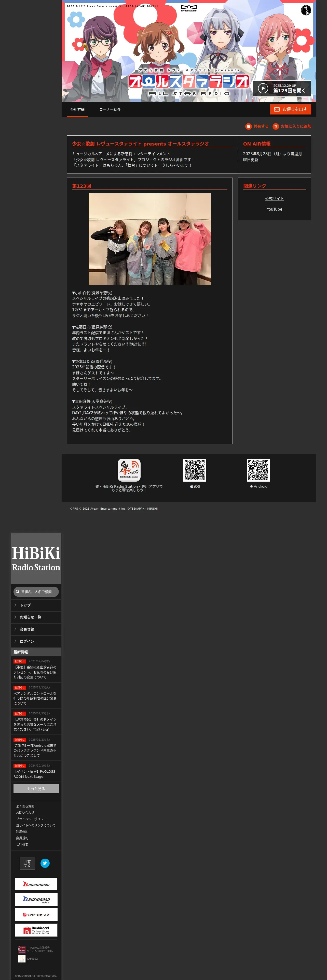Click the 共有する text above the content

coord(261,126)
